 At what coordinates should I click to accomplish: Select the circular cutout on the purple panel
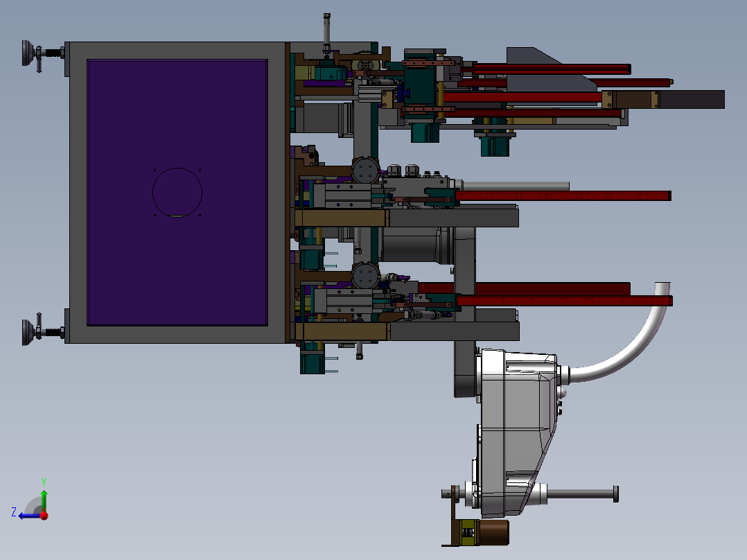(177, 193)
